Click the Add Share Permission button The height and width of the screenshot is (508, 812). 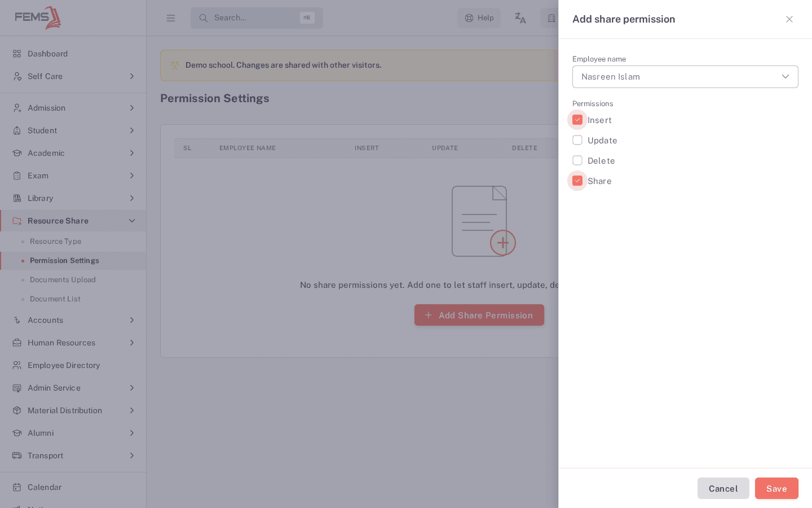[479, 315]
